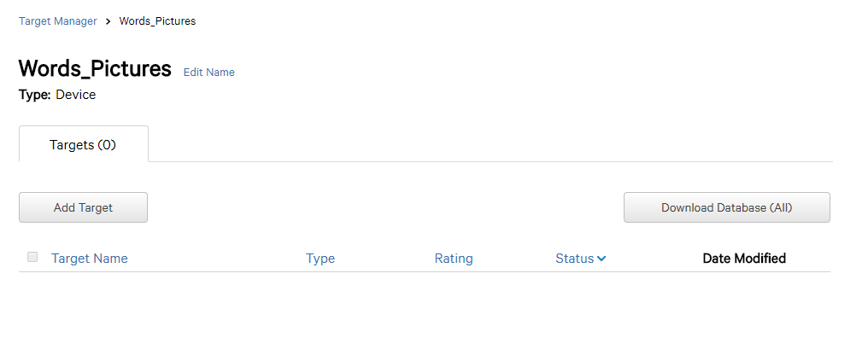Open the Edit Name link

[208, 73]
